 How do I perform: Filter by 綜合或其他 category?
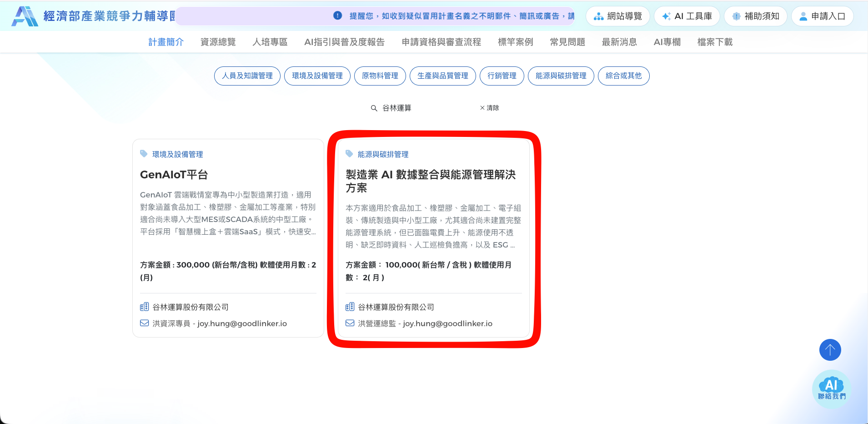pyautogui.click(x=624, y=76)
